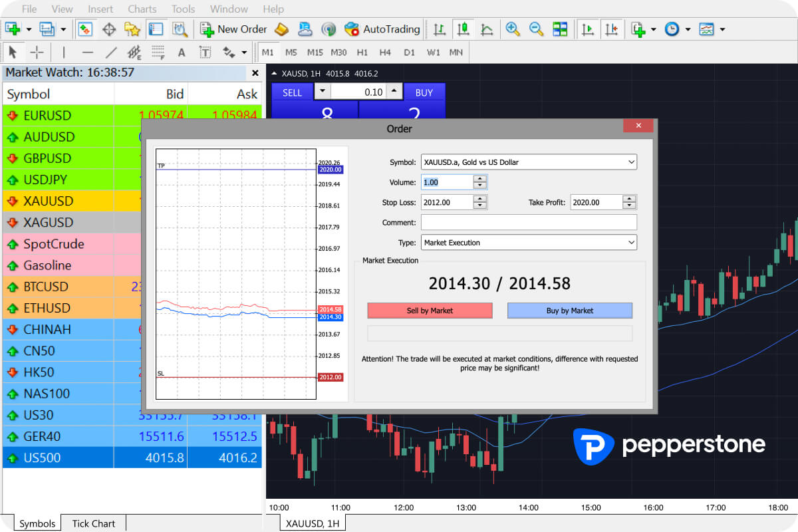
Task: Switch chart to line chart style
Action: coord(487,29)
